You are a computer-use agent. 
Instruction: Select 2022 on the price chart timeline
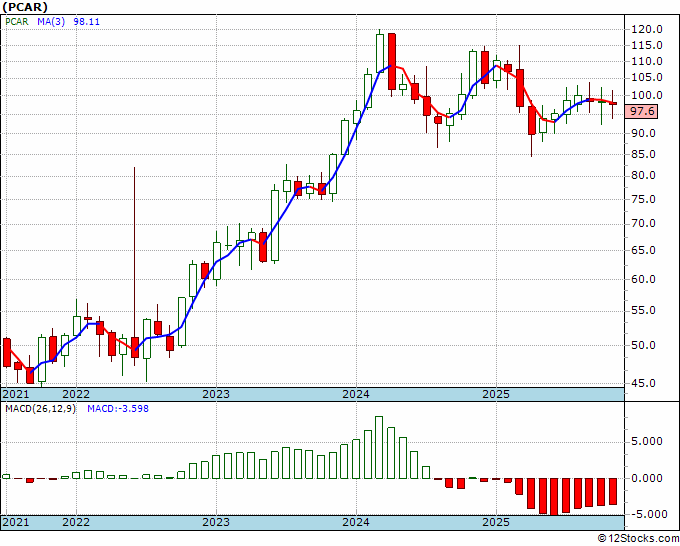[76, 394]
